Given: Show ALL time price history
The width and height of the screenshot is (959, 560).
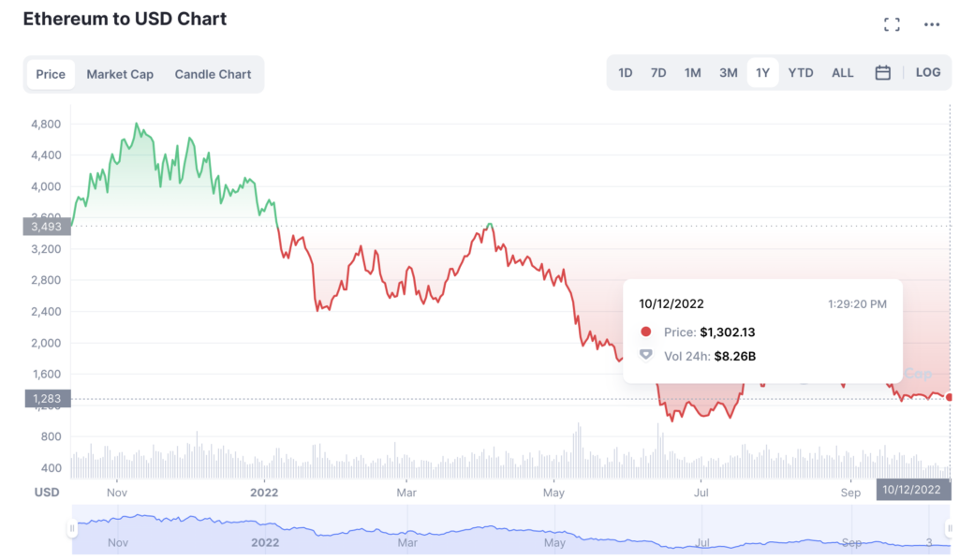Looking at the screenshot, I should (843, 73).
